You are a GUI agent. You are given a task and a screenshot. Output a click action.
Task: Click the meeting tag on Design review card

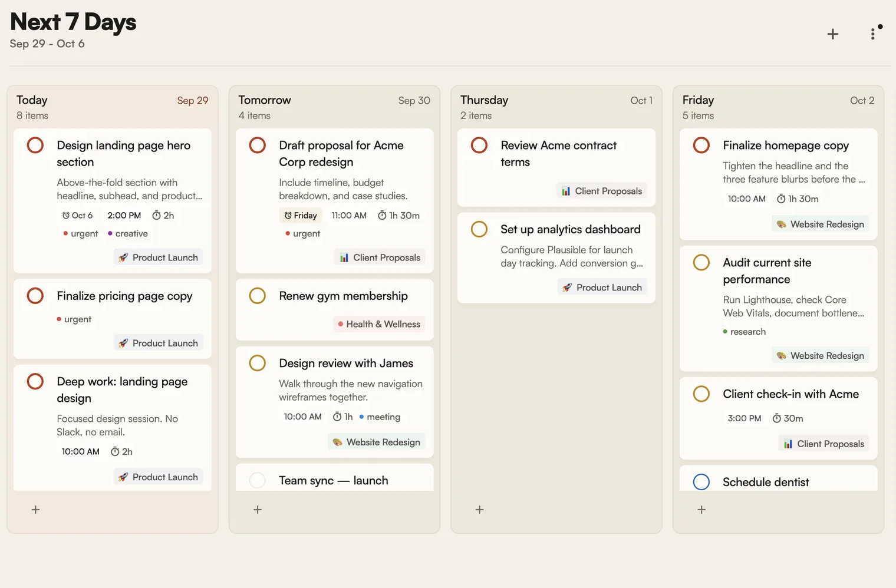click(x=380, y=417)
